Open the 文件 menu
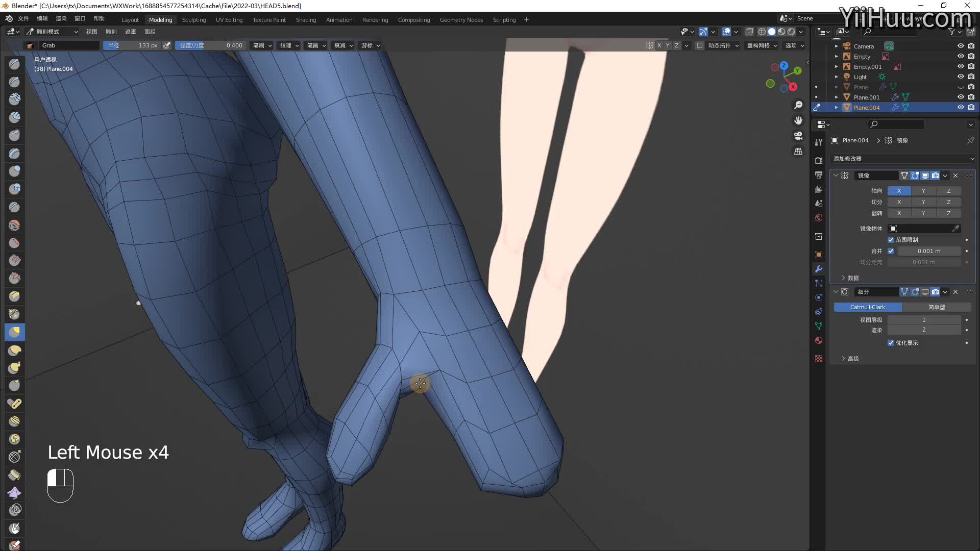980x551 pixels. point(23,18)
